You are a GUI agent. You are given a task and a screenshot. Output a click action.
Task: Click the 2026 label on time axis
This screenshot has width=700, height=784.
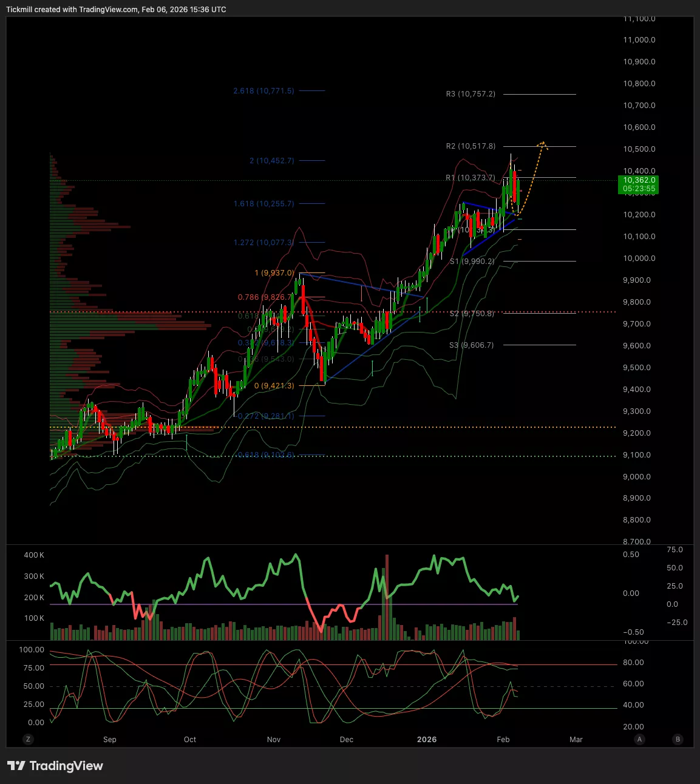click(427, 739)
